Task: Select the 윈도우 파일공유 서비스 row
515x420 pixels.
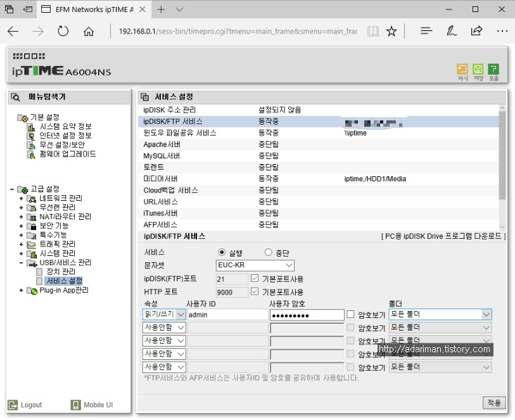Action: 318,132
